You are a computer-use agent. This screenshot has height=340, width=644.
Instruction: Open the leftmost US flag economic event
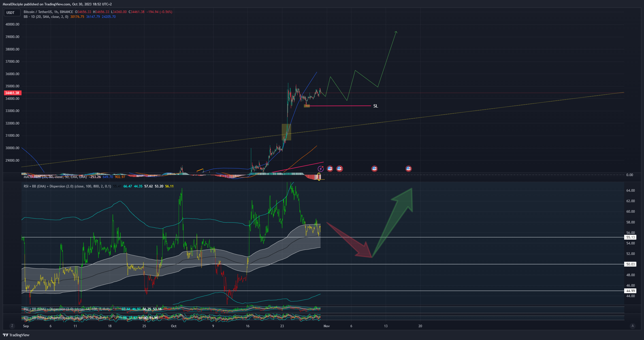point(330,169)
